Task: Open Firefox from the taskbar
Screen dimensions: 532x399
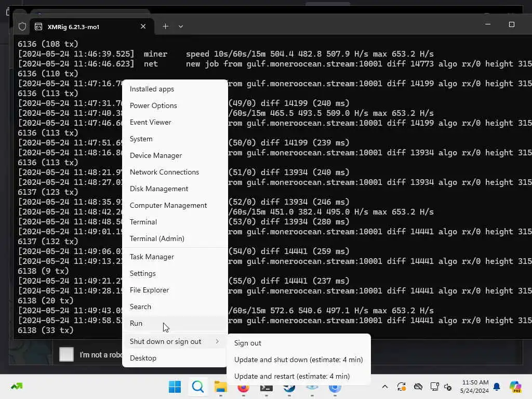Action: point(244,387)
